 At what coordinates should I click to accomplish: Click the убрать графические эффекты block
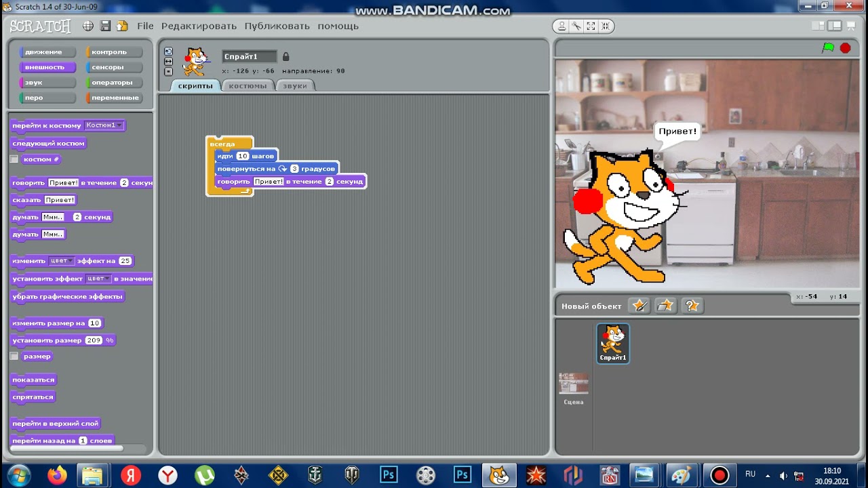click(68, 297)
